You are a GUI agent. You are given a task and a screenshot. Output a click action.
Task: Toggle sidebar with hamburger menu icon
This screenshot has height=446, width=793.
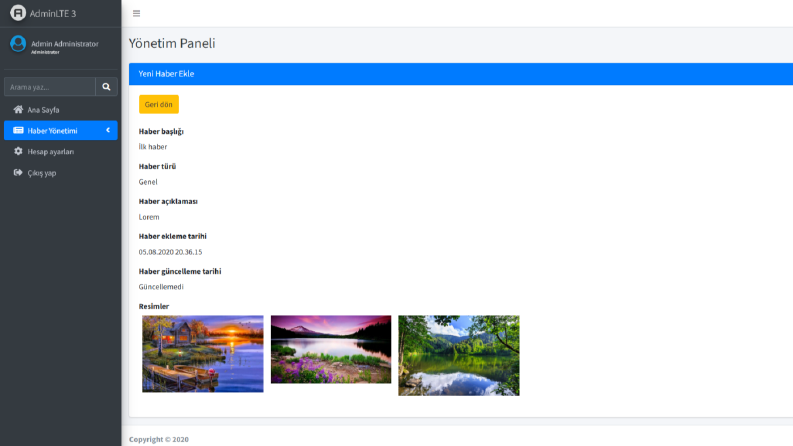pos(137,14)
